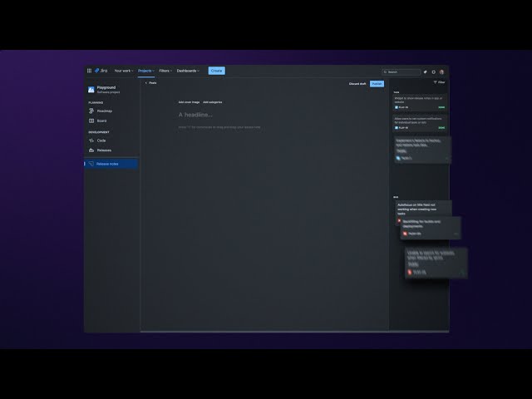The image size is (532, 399).
Task: Click bug icon on Backfilling card
Action: pos(405,234)
